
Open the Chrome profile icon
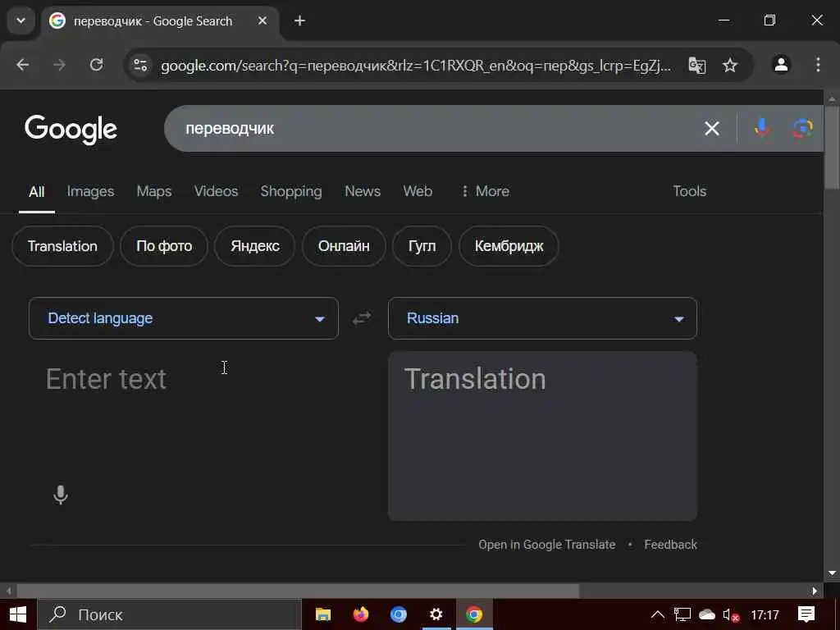[781, 65]
